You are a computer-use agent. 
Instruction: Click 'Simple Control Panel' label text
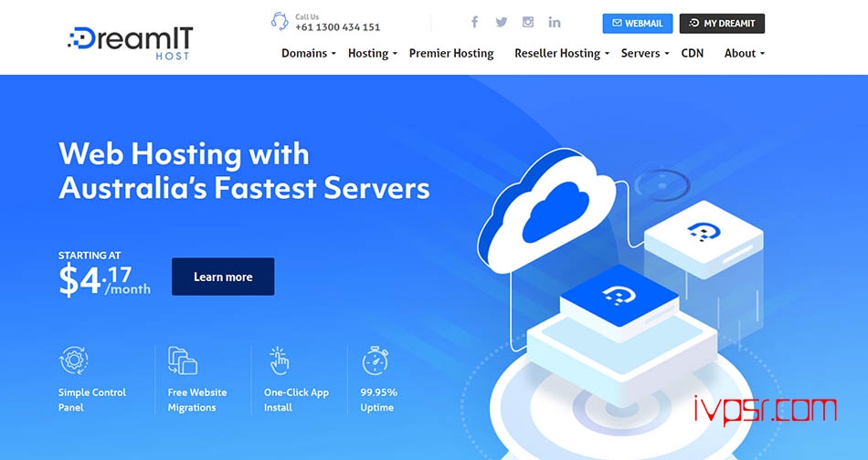[x=92, y=400]
